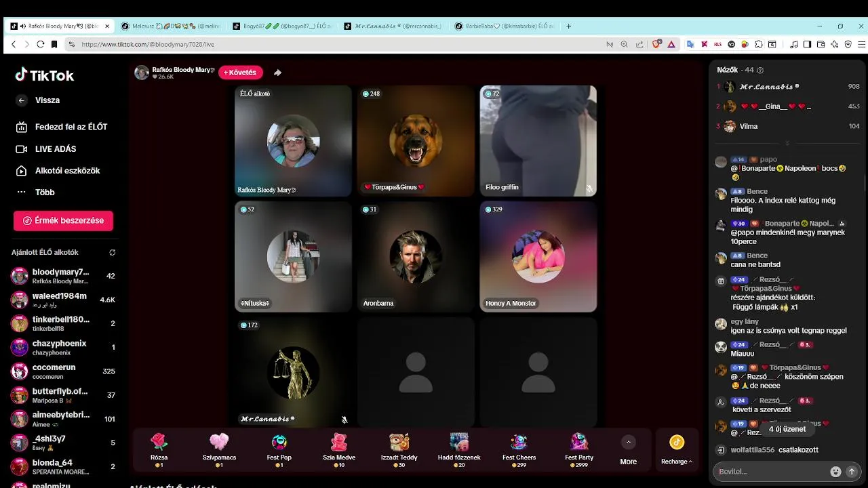Send the Hadd főzzenek gift
The image size is (868, 488).
coord(459,449)
